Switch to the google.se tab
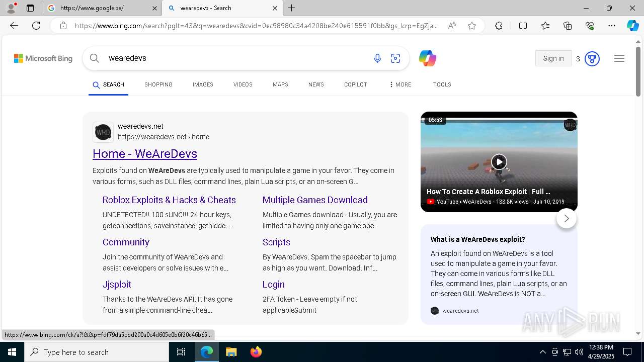The image size is (644, 362). pyautogui.click(x=102, y=8)
